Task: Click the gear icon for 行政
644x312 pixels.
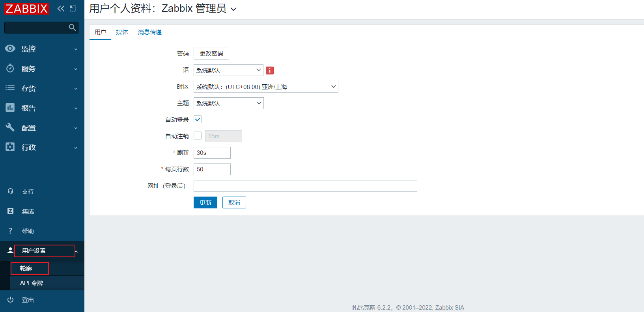Action: point(10,147)
